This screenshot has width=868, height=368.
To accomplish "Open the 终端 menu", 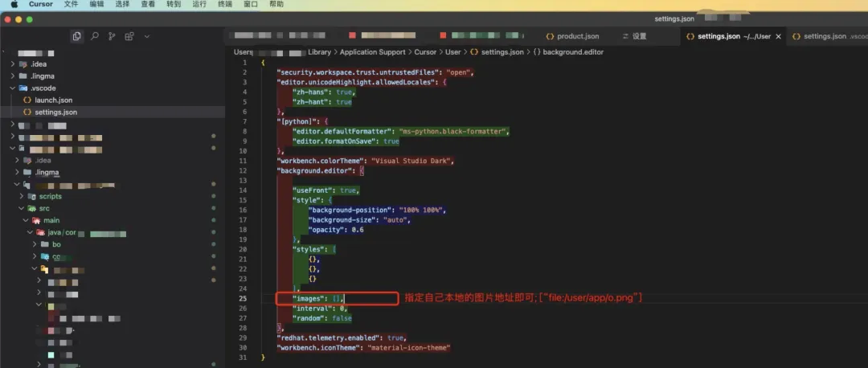I will click(226, 4).
